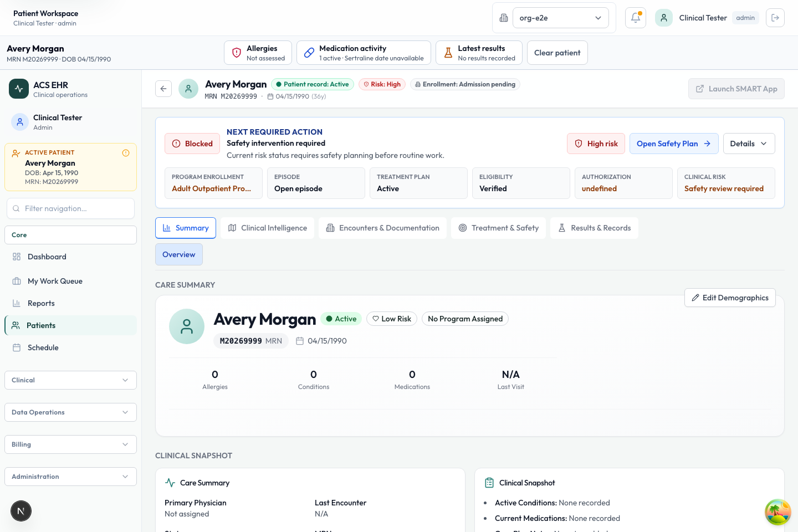Viewport: 798px width, 532px height.
Task: Open the Allergies Not assessed card
Action: point(258,53)
